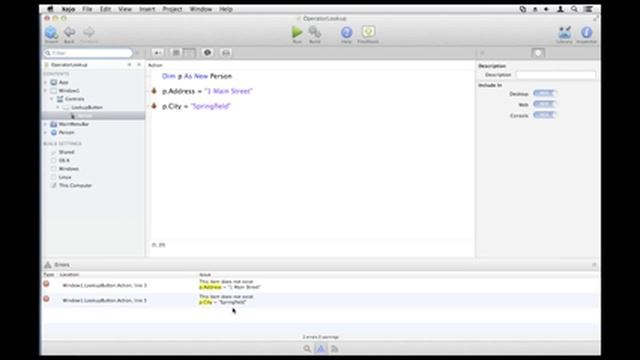
Task: Toggle Include In Web switch
Action: pos(545,104)
